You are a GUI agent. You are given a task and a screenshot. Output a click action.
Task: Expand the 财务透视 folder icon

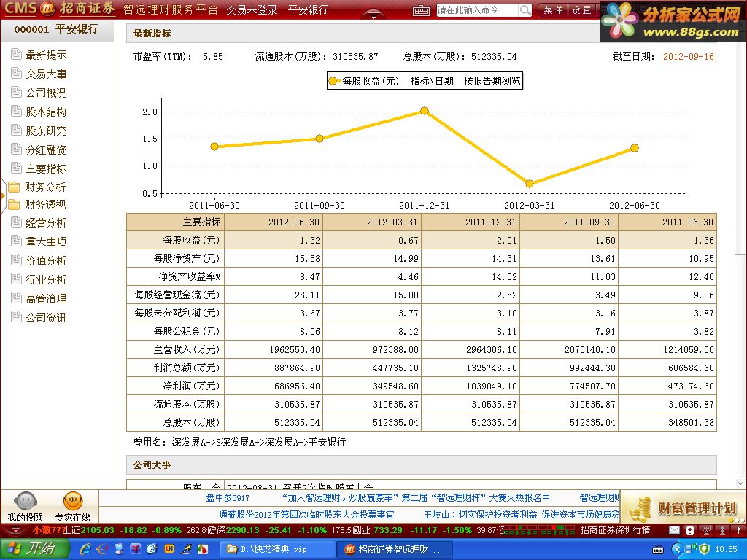point(15,204)
